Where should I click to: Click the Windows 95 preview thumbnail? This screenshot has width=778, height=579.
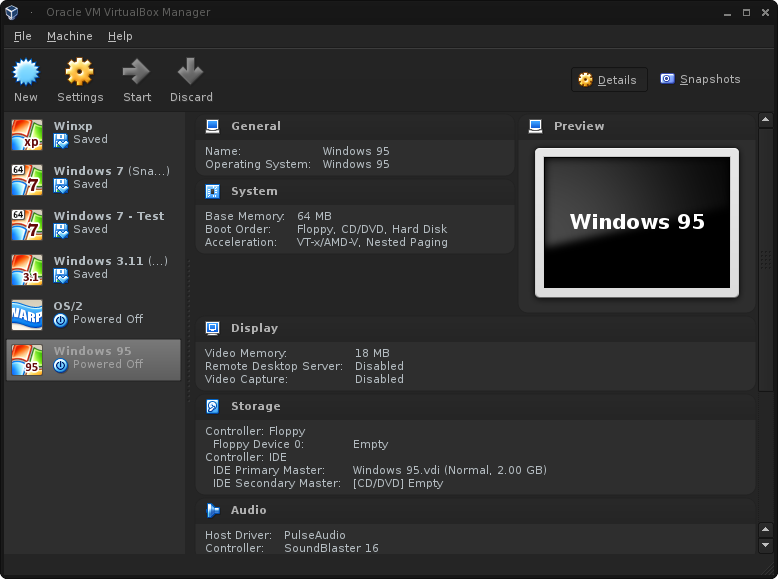[637, 222]
